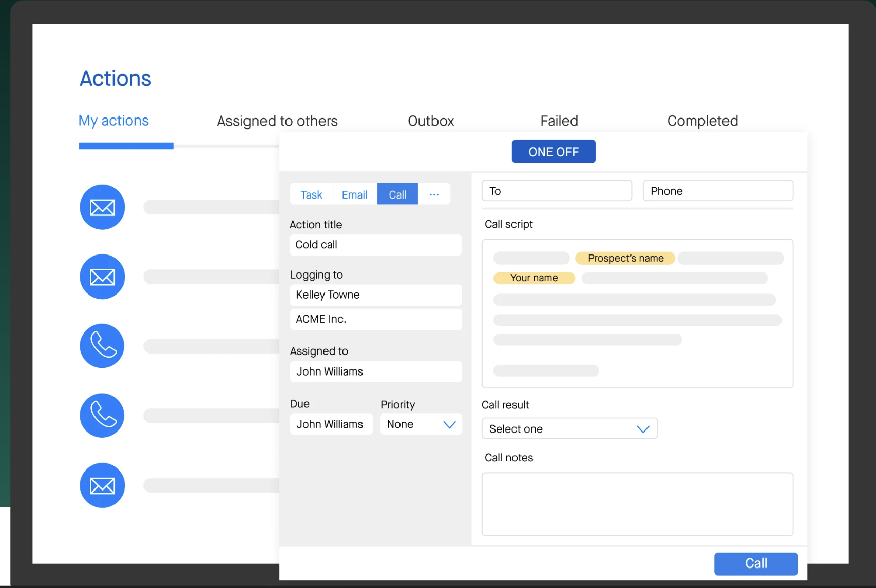
Task: Open the Completed tab
Action: [702, 121]
